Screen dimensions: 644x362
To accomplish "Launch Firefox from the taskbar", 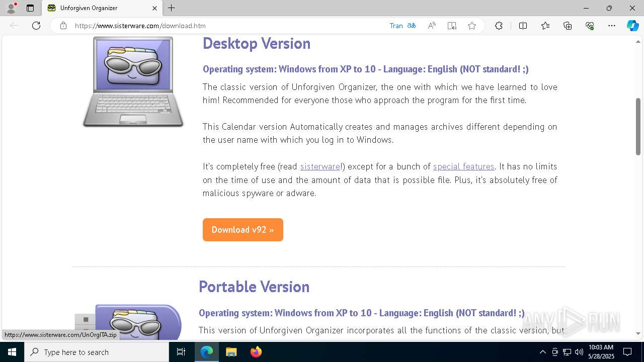I will point(256,352).
